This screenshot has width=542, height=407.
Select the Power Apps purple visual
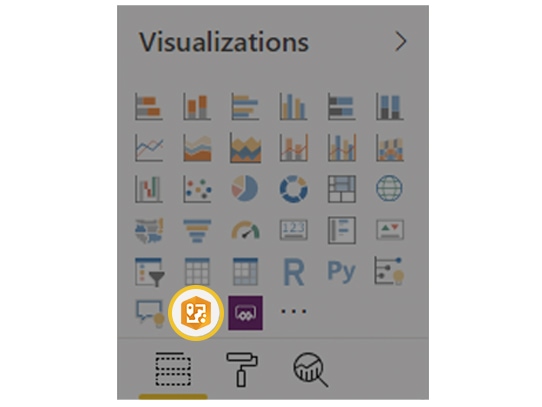pyautogui.click(x=245, y=313)
